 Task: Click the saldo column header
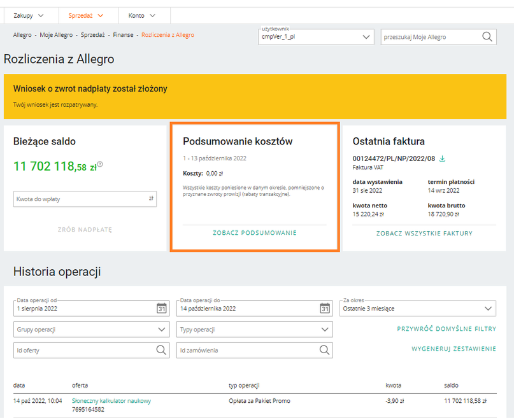pyautogui.click(x=451, y=385)
